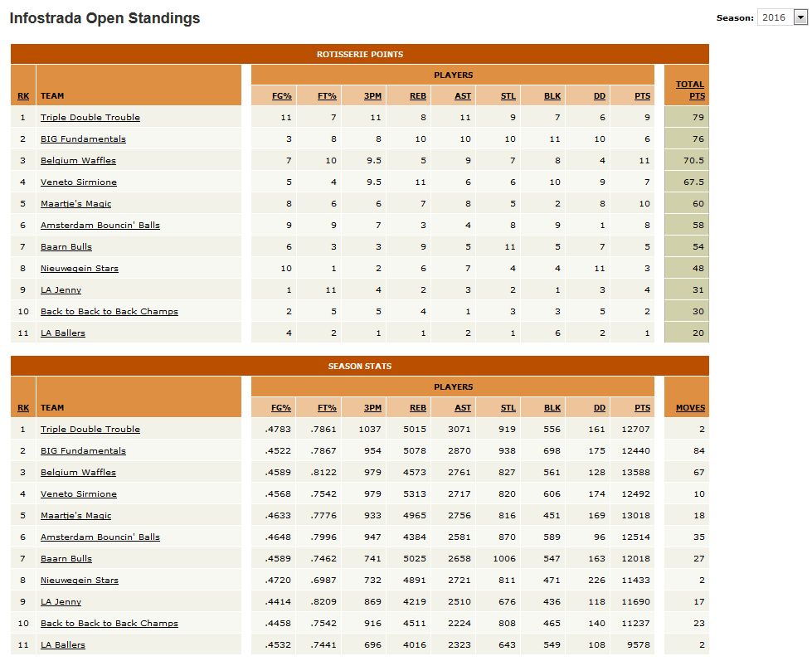Sort Season Stats table by 3PM

tap(372, 407)
